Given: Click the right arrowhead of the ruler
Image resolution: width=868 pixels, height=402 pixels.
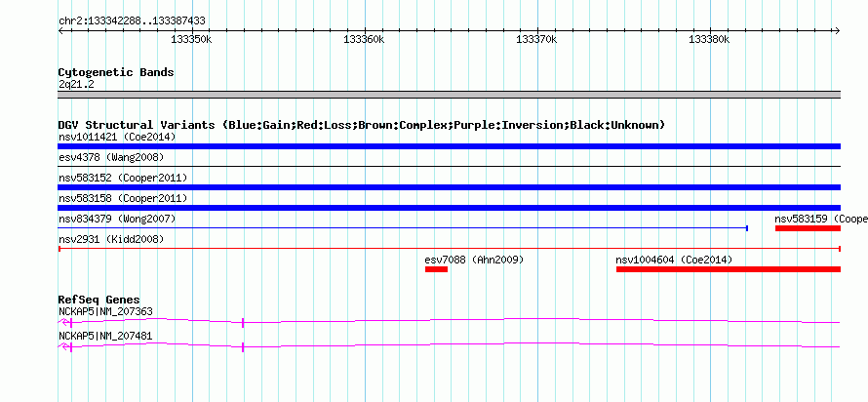Looking at the screenshot, I should click(837, 31).
